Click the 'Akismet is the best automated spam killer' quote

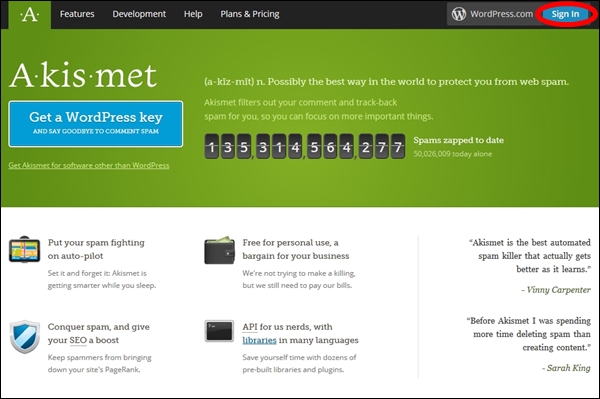coord(530,256)
